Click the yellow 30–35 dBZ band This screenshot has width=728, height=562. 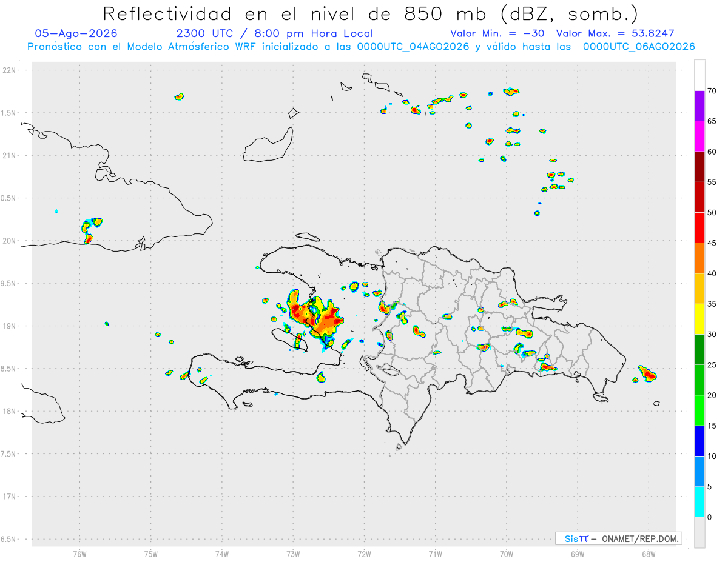click(699, 319)
